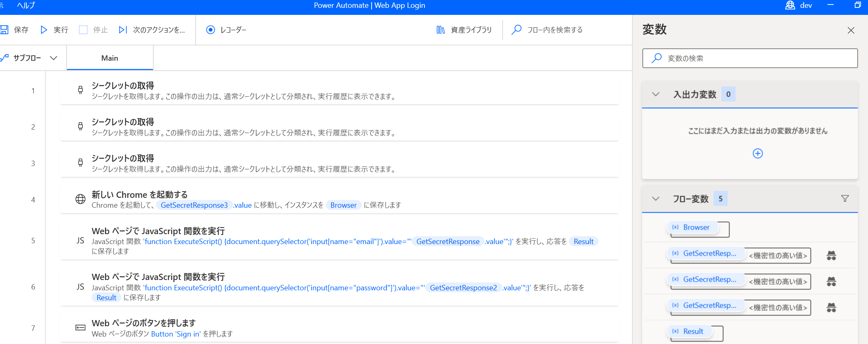Add a new input/output variable
Viewport: 868px width, 344px height.
(758, 153)
